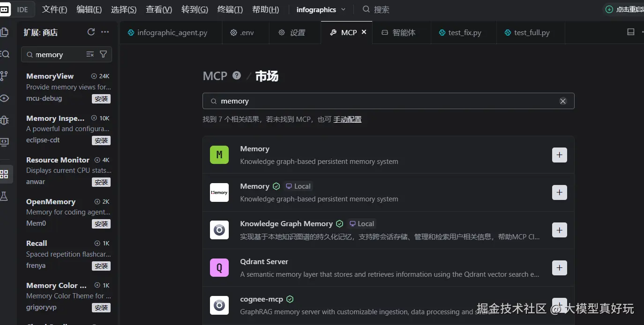This screenshot has width=644, height=325.
Task: Clear extension search results icon
Action: tap(90, 54)
